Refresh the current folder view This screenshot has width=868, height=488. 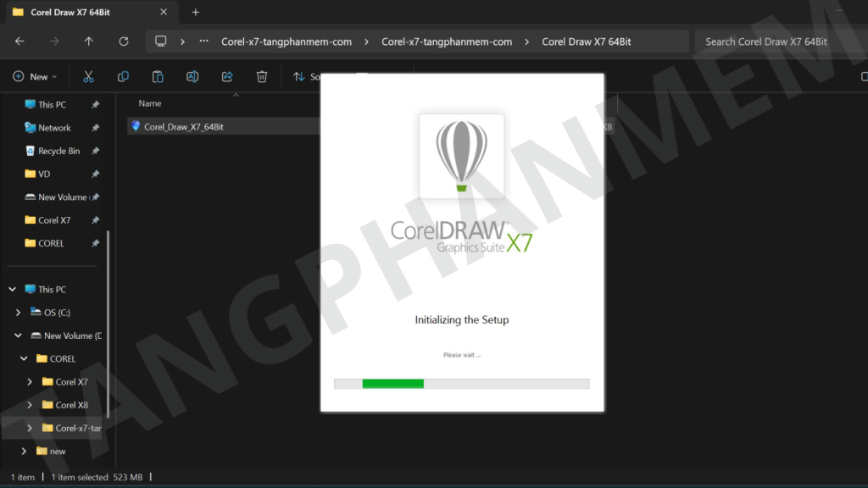[x=124, y=42]
